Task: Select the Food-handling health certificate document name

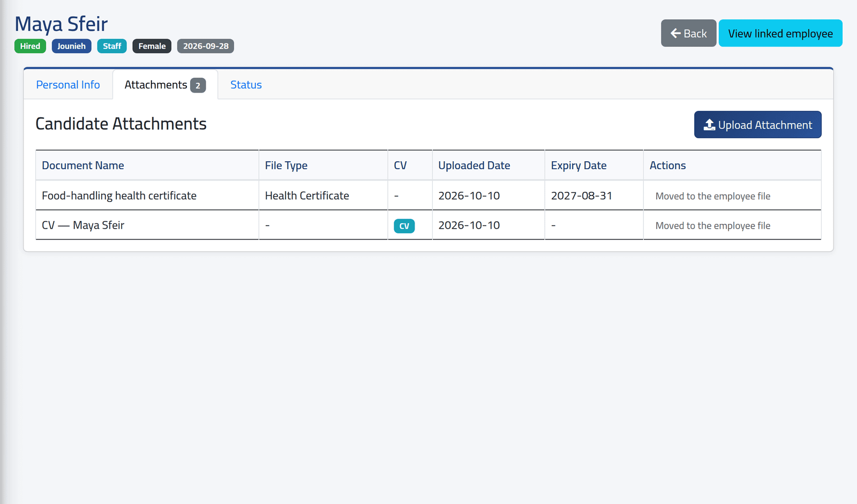Action: click(119, 195)
